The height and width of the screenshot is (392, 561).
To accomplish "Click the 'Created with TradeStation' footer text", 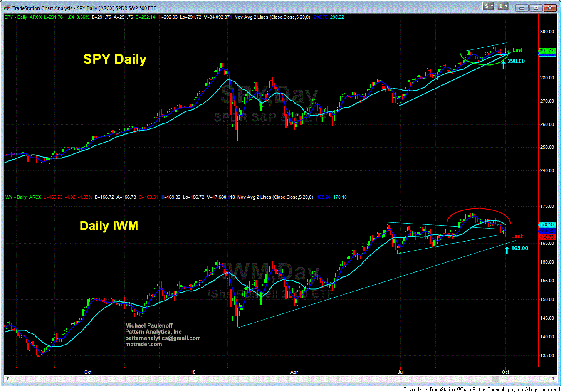I will pos(429,390).
